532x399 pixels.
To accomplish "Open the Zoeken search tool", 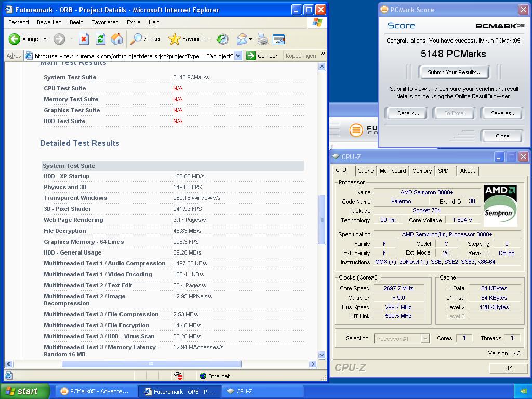I will point(146,39).
